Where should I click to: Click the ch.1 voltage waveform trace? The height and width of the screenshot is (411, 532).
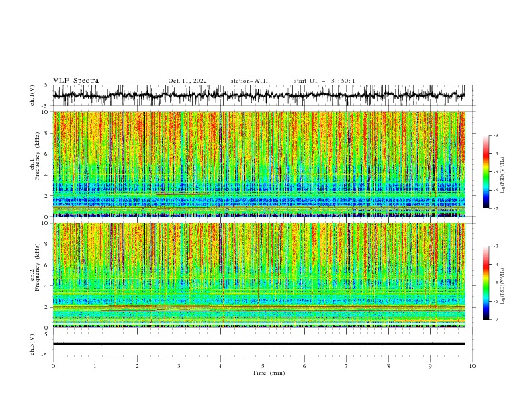(259, 95)
